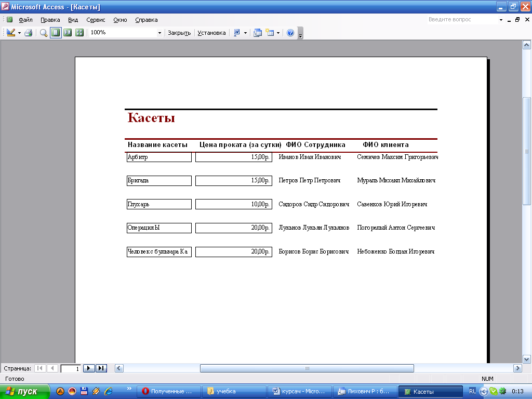This screenshot has width=532, height=399.
Task: Toggle Multiple Pages view
Action: 79,33
